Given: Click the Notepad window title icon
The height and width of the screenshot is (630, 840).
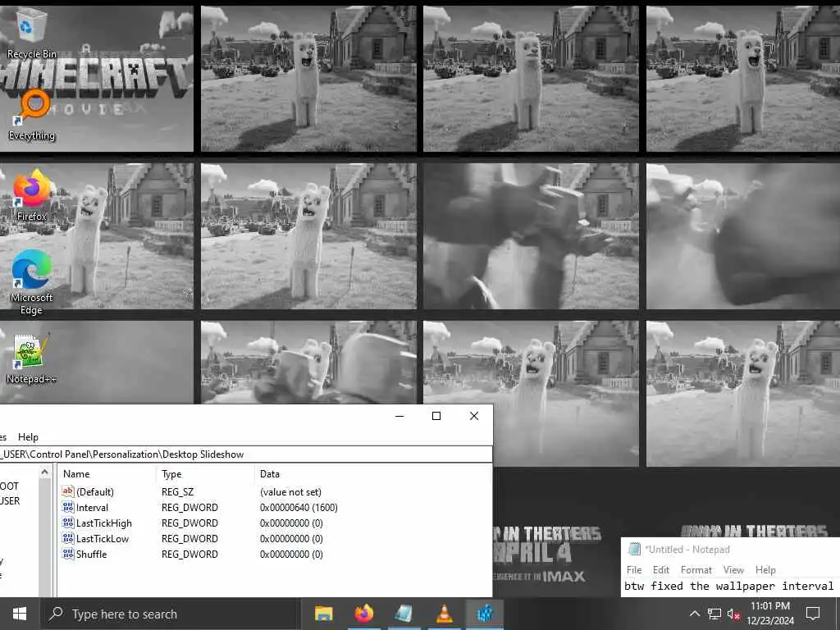Looking at the screenshot, I should pyautogui.click(x=634, y=549).
